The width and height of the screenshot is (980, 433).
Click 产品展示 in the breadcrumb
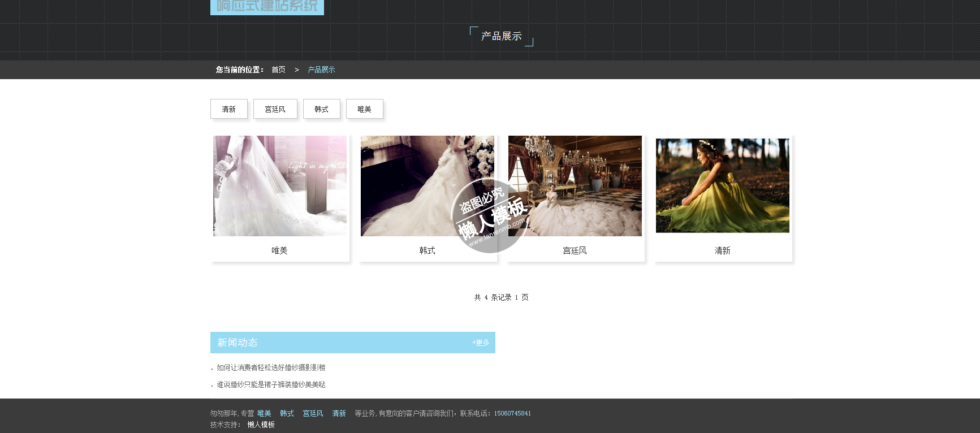coord(321,70)
